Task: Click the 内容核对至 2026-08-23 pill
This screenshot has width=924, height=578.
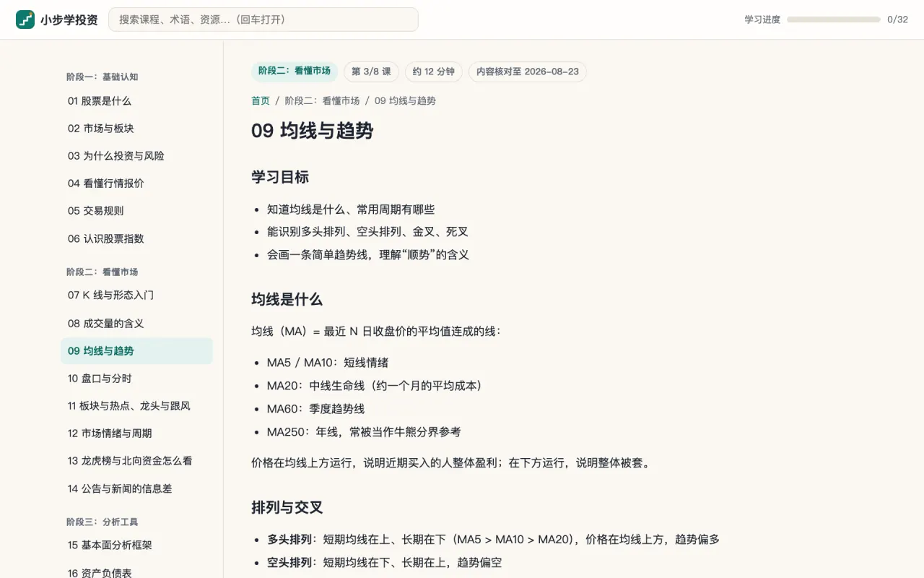Action: coord(528,72)
